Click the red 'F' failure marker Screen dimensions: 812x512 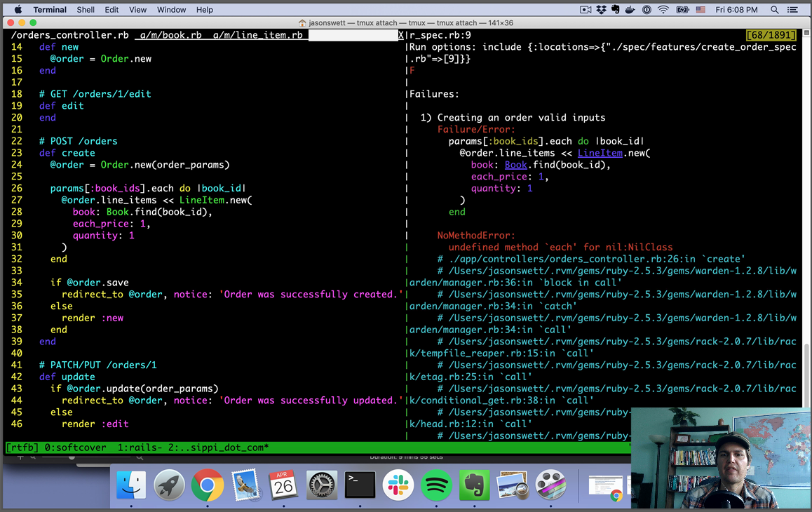(412, 70)
